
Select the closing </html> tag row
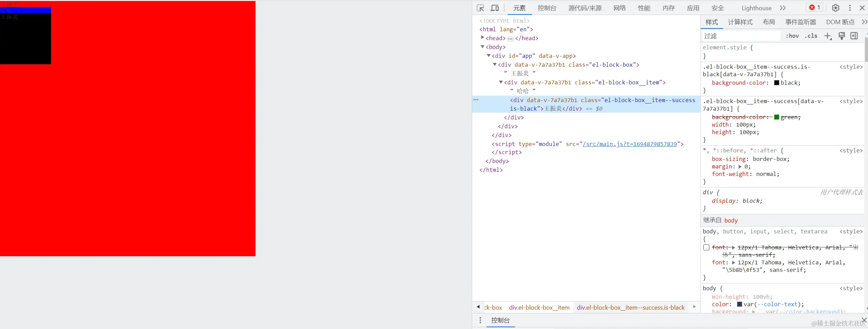491,170
